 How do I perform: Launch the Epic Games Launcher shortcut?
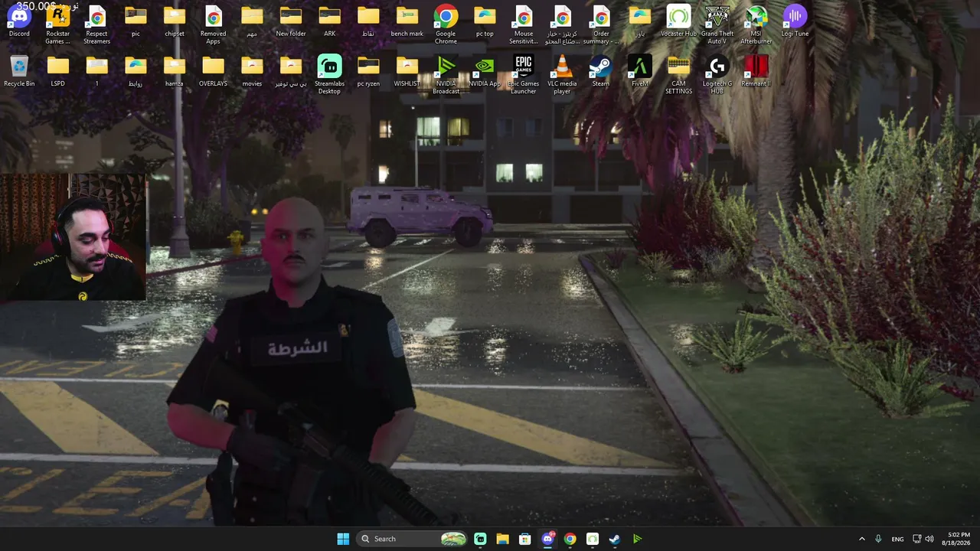[x=524, y=74]
